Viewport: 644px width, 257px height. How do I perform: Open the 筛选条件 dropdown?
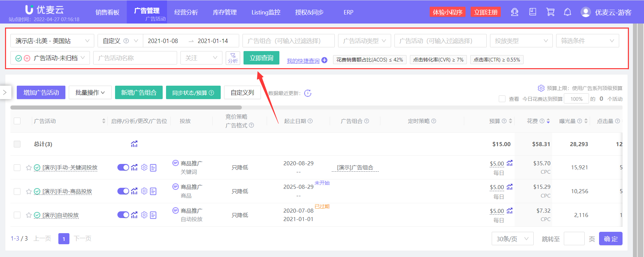click(588, 41)
